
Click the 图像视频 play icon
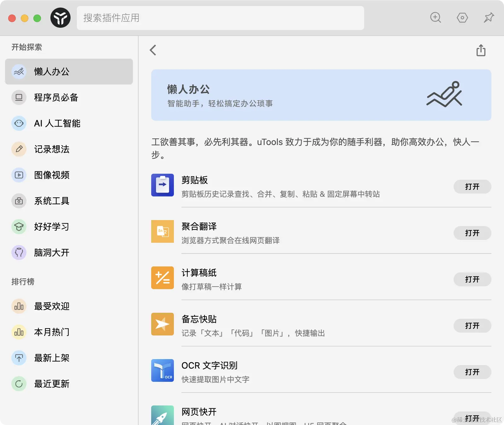19,175
